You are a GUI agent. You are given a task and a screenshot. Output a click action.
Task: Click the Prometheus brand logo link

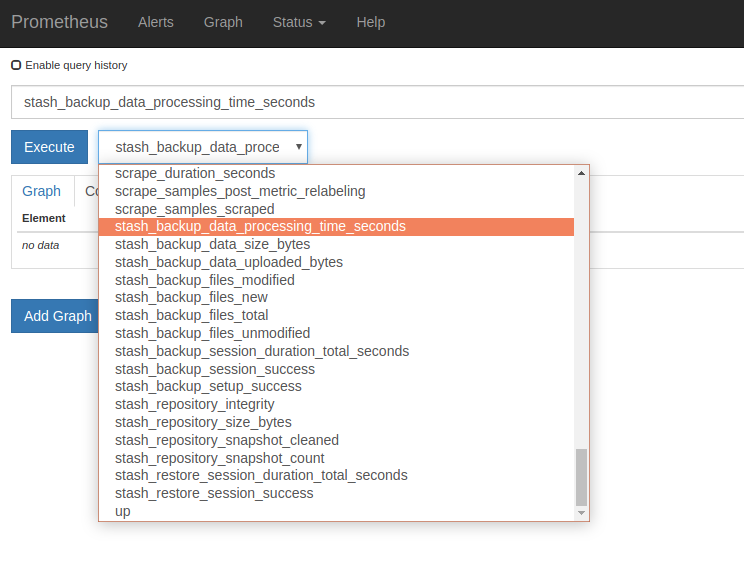click(x=59, y=22)
